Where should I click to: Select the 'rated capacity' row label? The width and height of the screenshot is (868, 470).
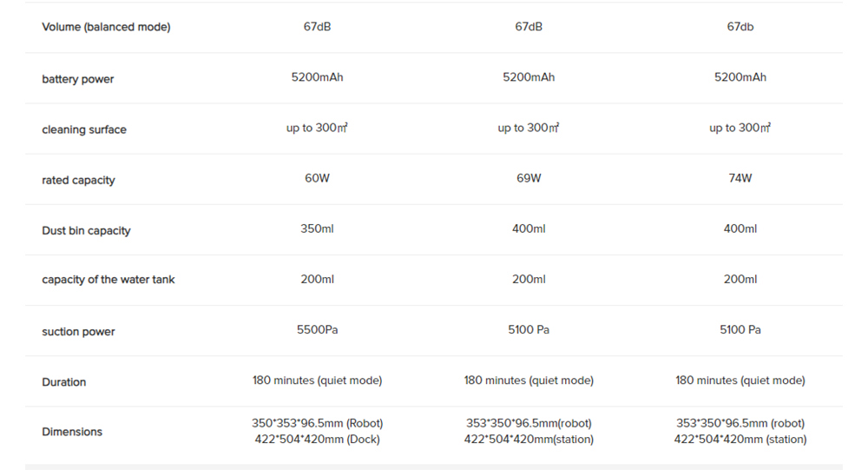[x=78, y=180]
